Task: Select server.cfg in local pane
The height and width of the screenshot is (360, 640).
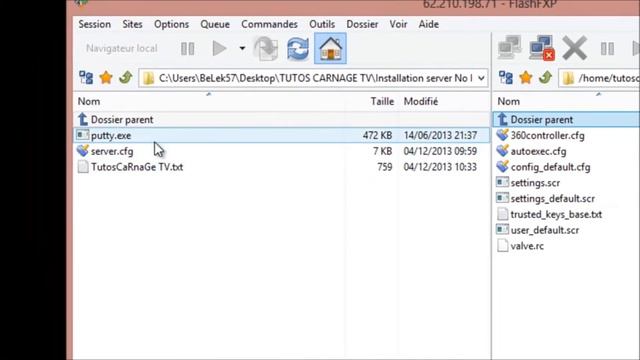Action: tap(282, 151)
